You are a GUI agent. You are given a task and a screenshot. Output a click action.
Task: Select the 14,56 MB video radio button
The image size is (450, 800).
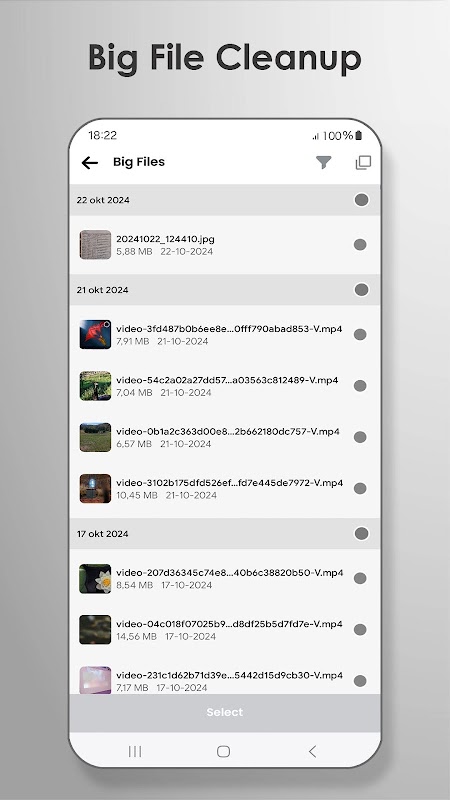[x=360, y=630]
